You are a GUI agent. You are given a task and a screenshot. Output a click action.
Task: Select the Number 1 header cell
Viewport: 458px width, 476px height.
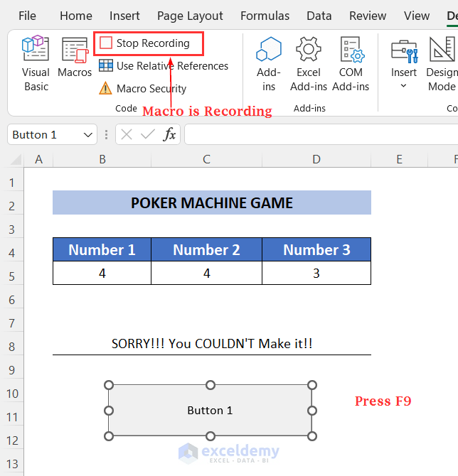coord(102,249)
